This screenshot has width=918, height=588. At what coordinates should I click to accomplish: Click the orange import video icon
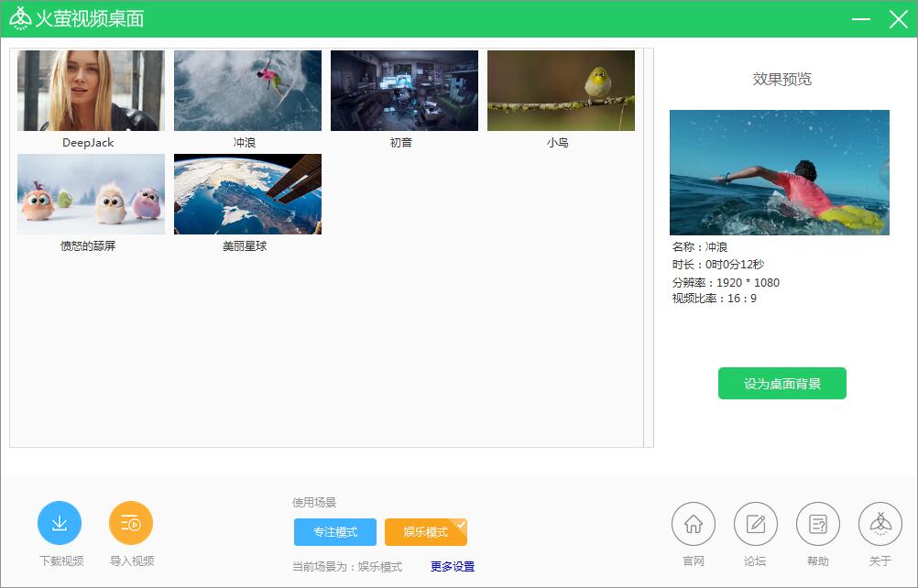pos(131,523)
